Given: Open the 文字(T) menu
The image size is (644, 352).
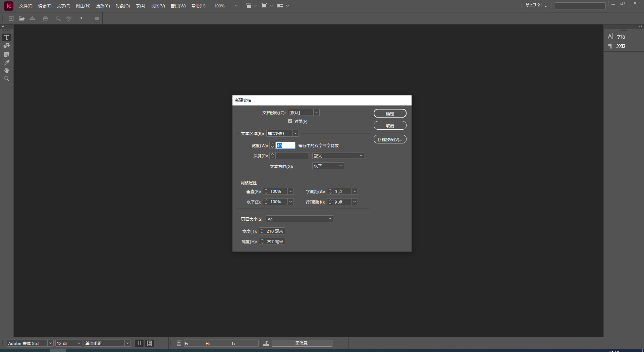Looking at the screenshot, I should (64, 6).
